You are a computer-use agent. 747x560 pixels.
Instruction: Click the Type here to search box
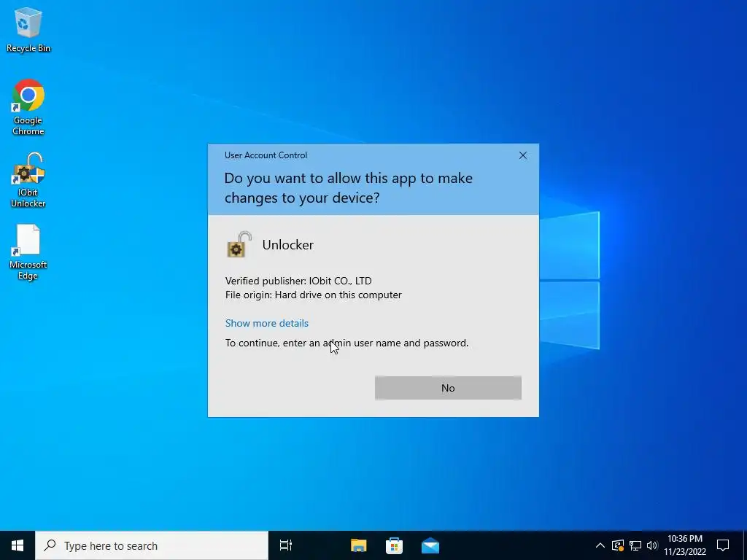(152, 545)
